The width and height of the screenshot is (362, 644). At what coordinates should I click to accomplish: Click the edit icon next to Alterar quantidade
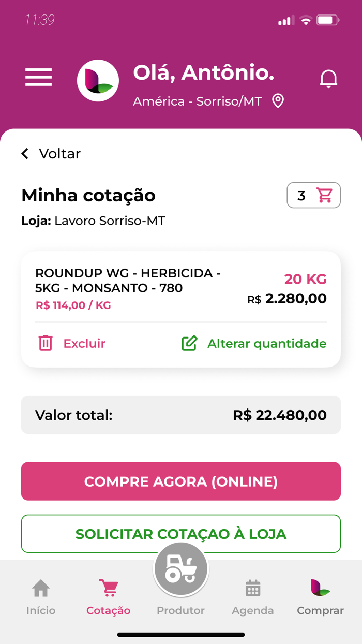(x=190, y=343)
